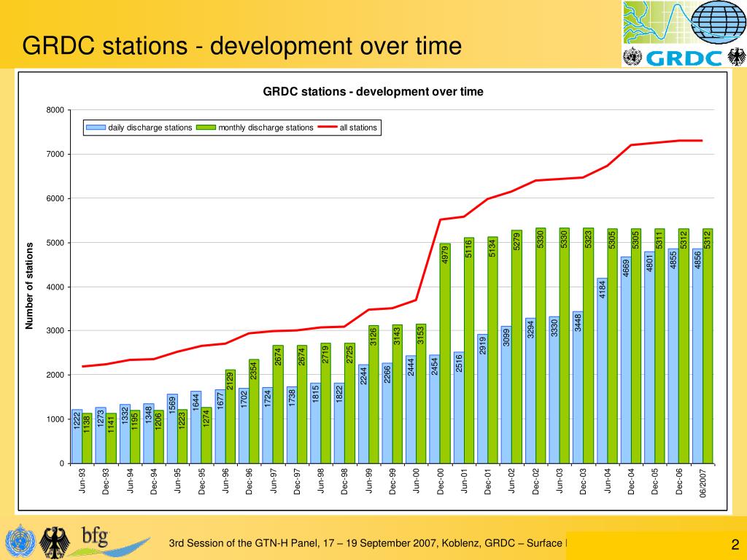Click the chart title inside the plot

point(373,91)
